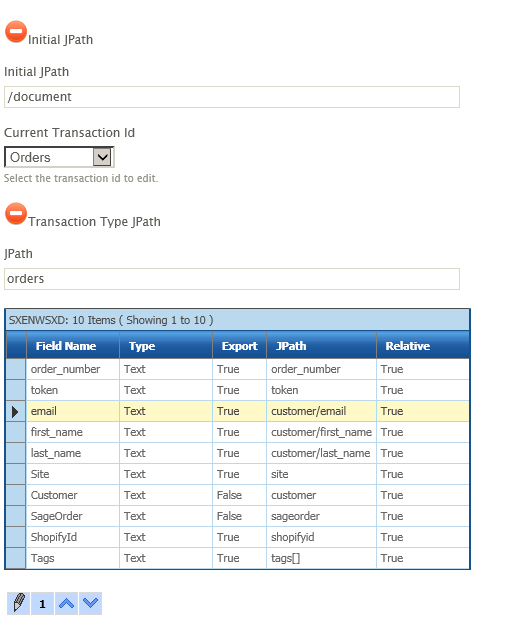Click the row selector beside token
This screenshot has height=631, width=506.
point(16,390)
